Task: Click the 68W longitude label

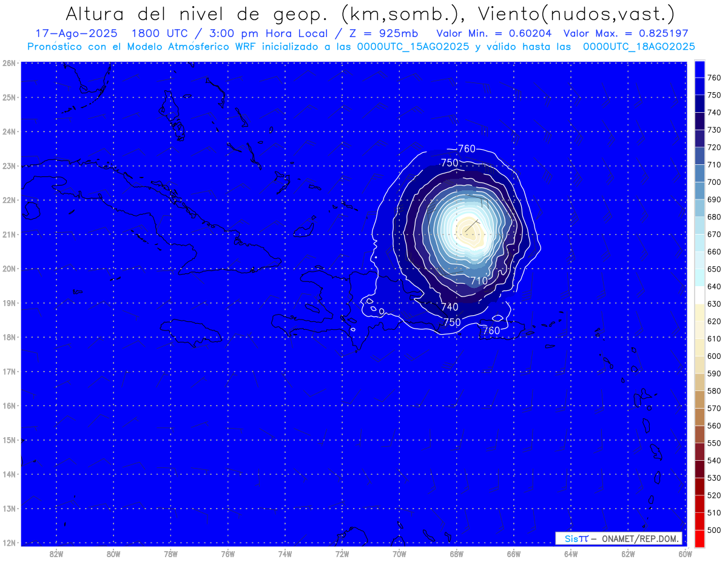Action: coord(457,554)
